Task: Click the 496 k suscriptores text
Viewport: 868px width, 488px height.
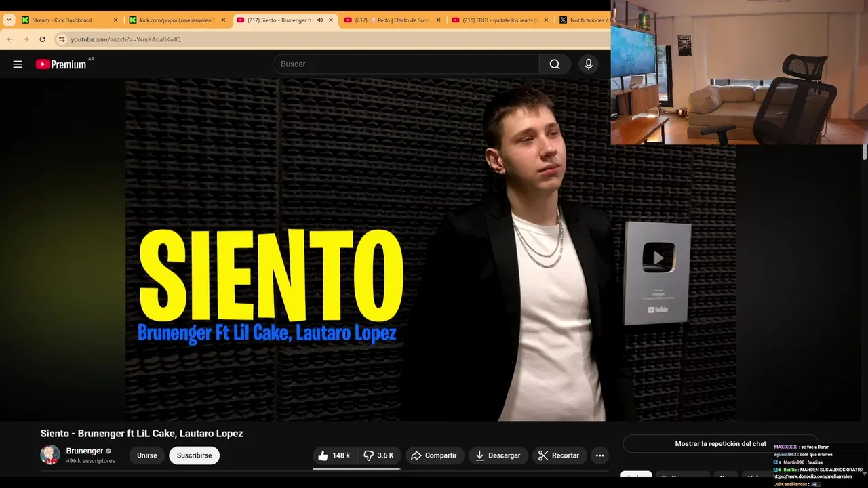Action: tap(91, 461)
